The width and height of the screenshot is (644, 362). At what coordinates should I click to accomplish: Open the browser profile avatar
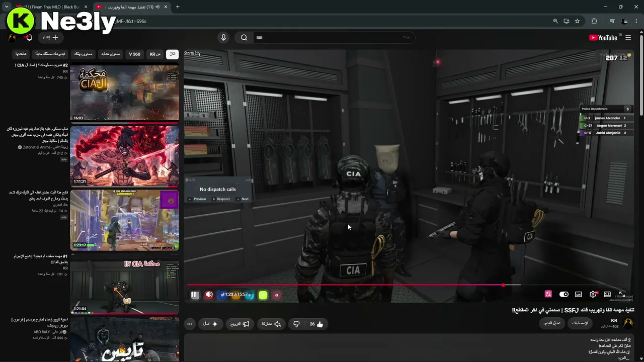pos(624,21)
